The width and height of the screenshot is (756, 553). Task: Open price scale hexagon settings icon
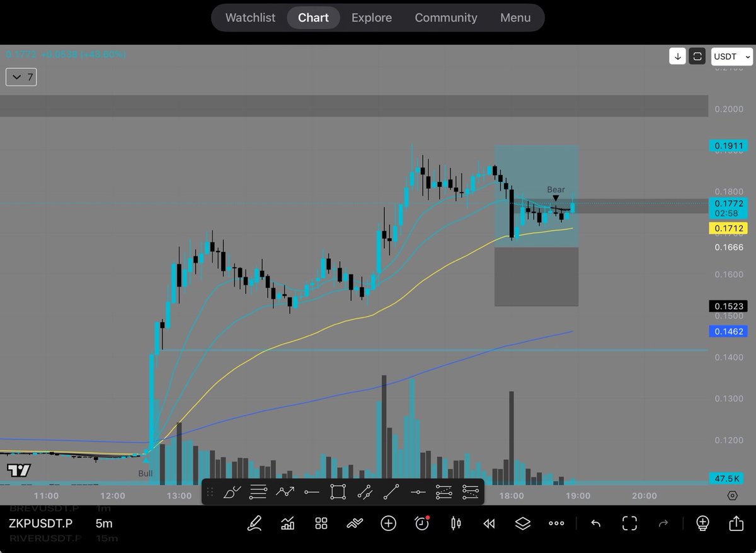tap(732, 496)
